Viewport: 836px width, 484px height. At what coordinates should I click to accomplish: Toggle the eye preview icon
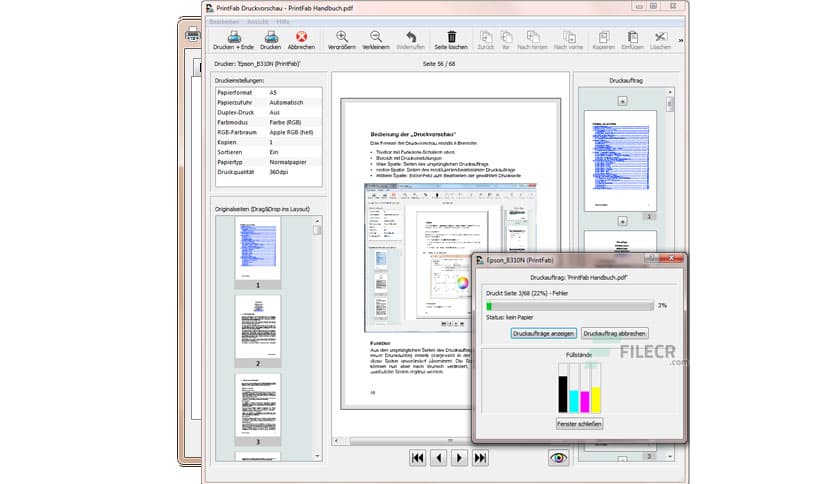pos(558,457)
